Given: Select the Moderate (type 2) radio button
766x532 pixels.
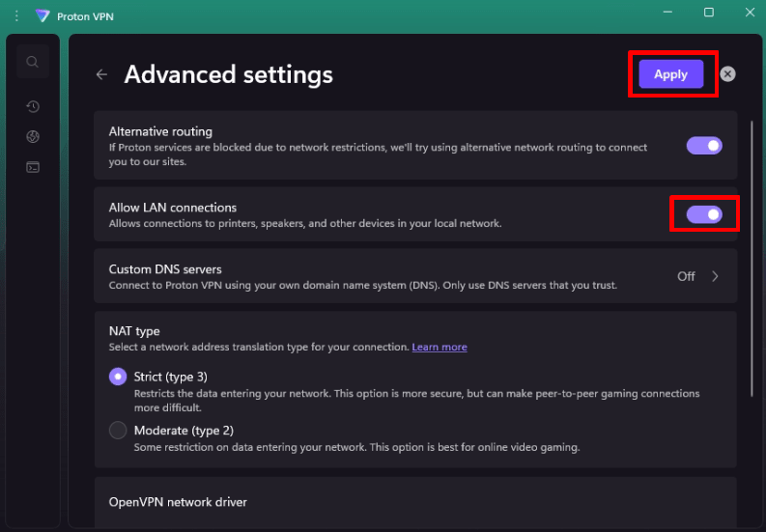Looking at the screenshot, I should (118, 431).
